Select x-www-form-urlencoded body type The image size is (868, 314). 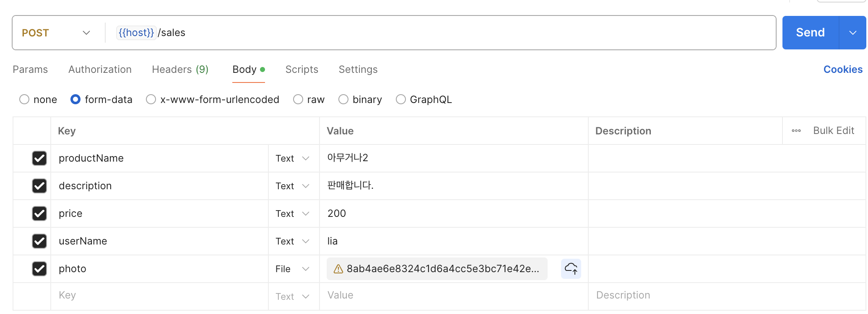(151, 99)
